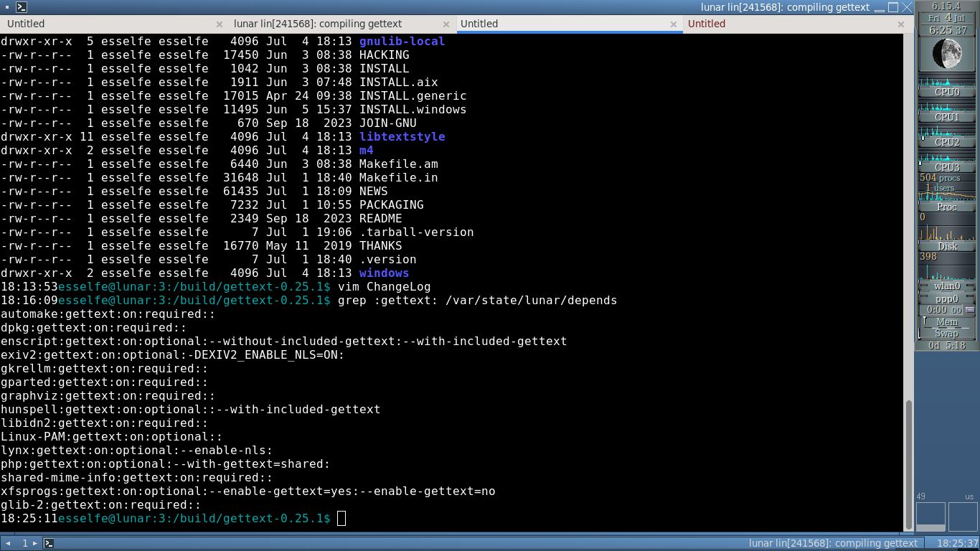
Task: Close the fourth Untitled tab
Action: [x=900, y=24]
